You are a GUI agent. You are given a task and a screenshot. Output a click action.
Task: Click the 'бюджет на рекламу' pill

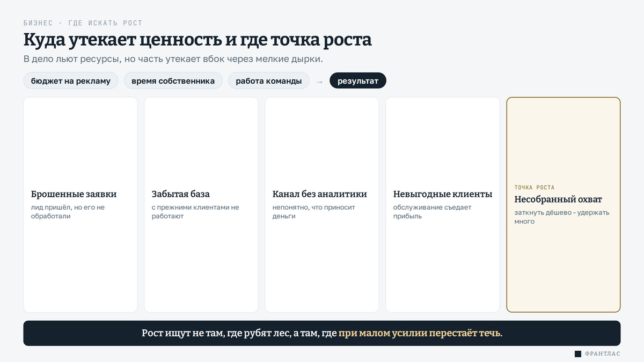(x=71, y=81)
